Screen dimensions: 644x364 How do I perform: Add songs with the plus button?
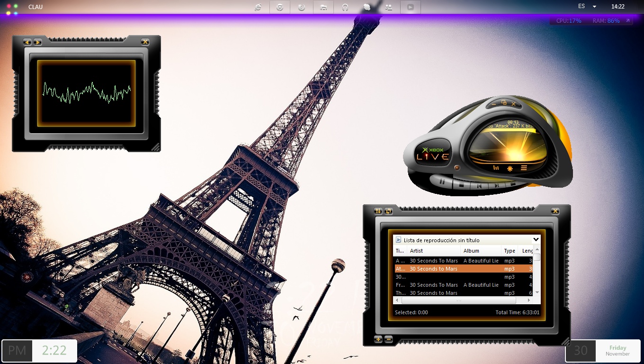coord(378,339)
